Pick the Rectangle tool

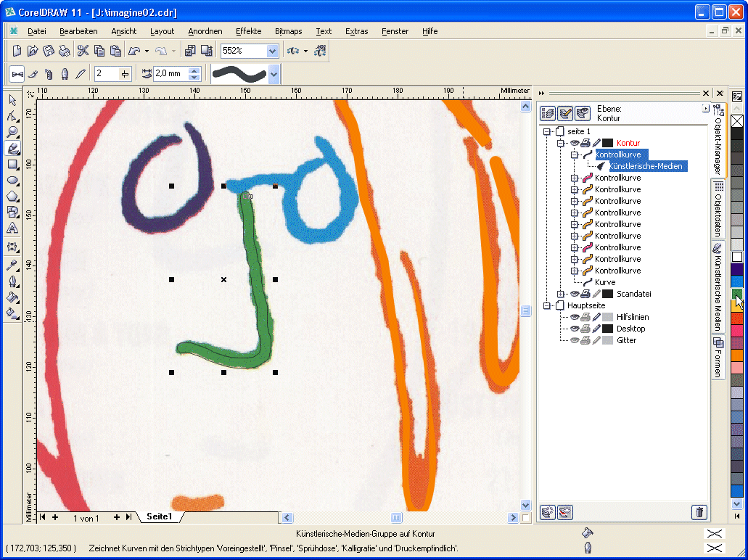click(x=12, y=165)
